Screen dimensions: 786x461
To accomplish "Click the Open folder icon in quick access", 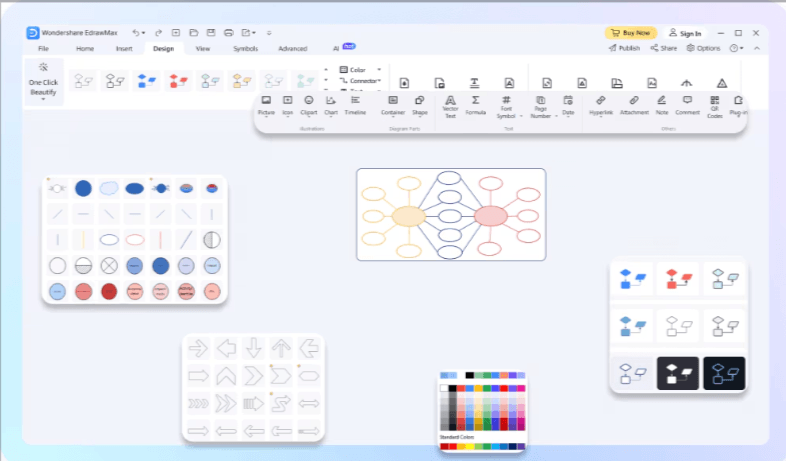I will click(x=193, y=33).
